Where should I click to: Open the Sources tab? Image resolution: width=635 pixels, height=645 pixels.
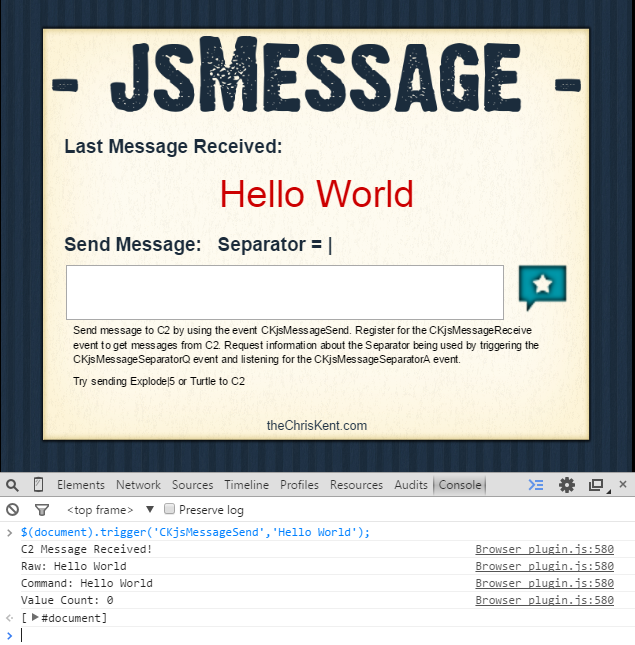coord(192,485)
